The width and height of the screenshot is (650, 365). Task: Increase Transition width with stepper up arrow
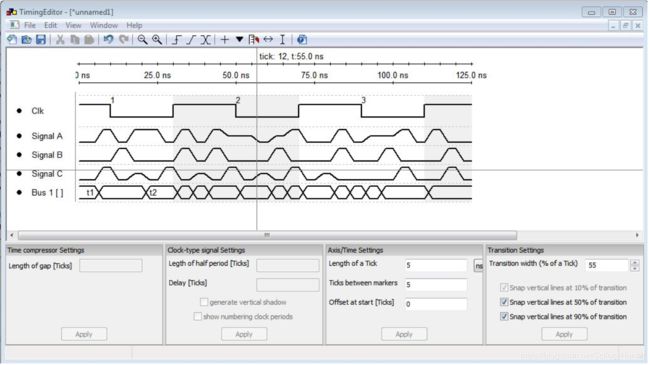(634, 262)
